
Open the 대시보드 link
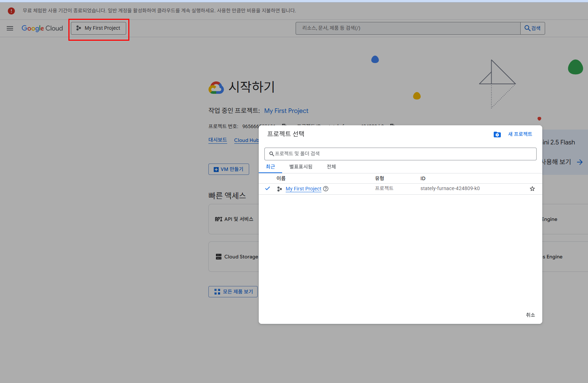[218, 140]
